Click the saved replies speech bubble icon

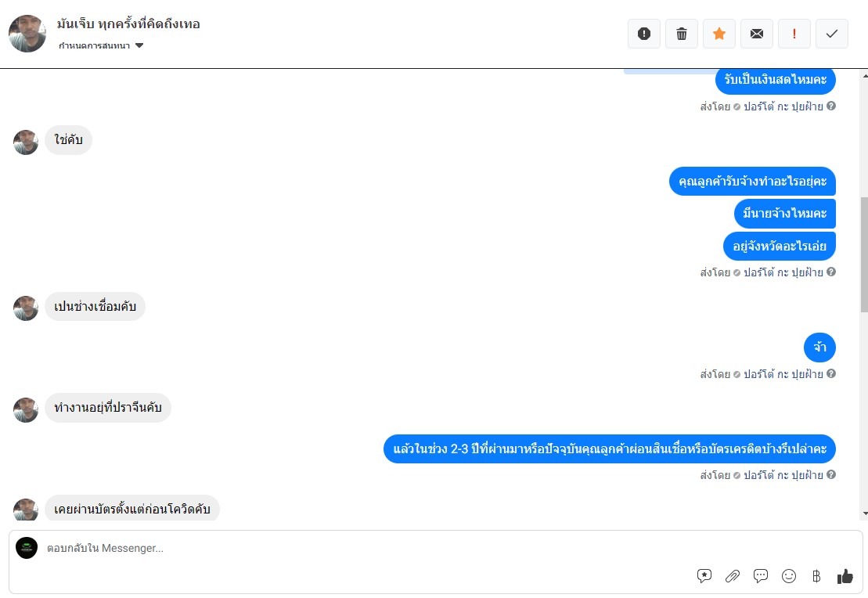coord(761,576)
